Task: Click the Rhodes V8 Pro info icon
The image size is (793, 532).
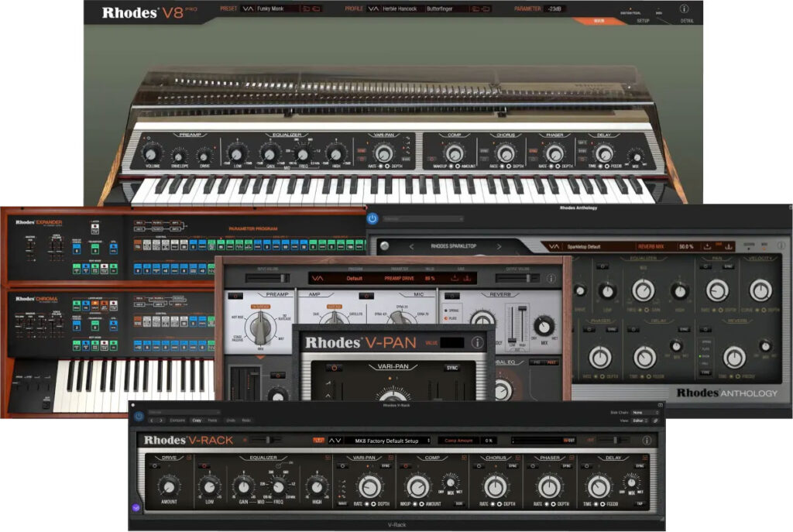Action: (x=684, y=9)
